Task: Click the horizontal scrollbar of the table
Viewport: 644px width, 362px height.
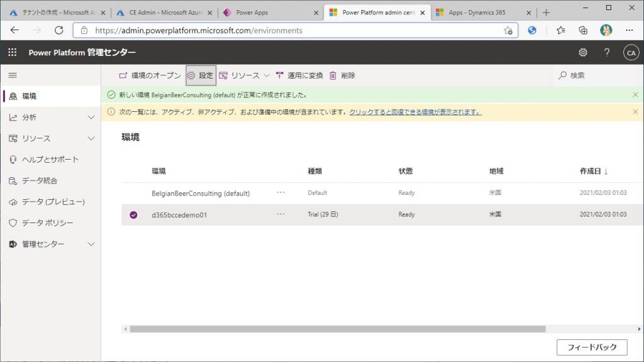Action: click(x=338, y=329)
